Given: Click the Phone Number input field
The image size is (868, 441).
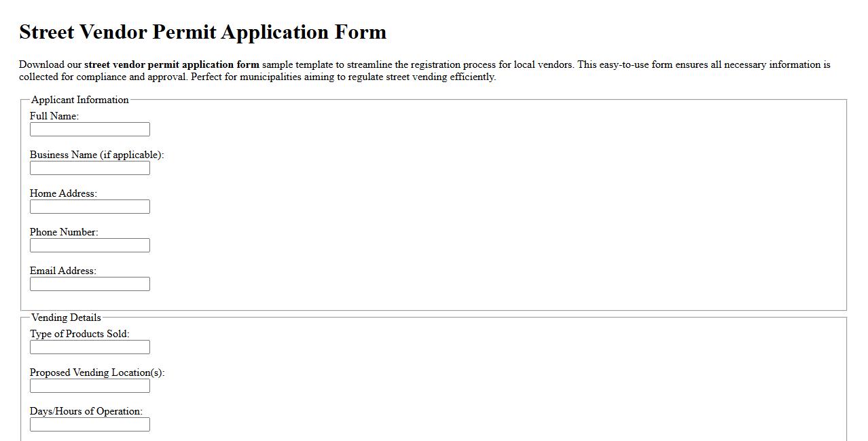Looking at the screenshot, I should pyautogui.click(x=89, y=245).
